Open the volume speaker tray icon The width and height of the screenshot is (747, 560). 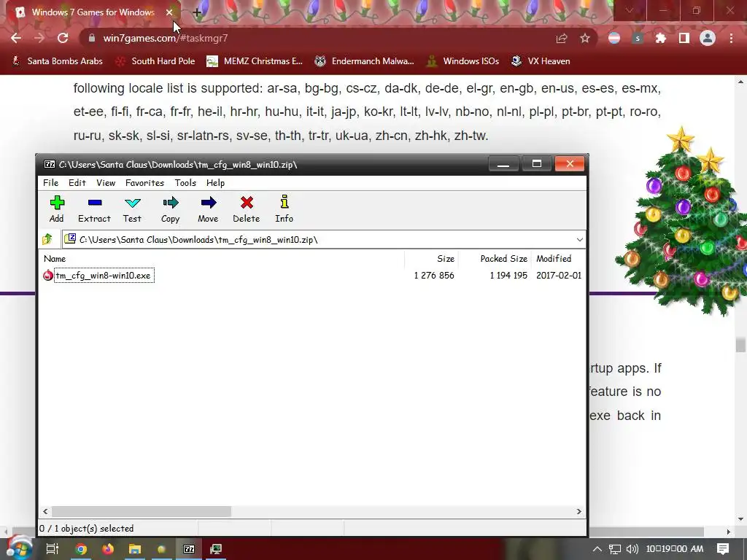pyautogui.click(x=632, y=549)
